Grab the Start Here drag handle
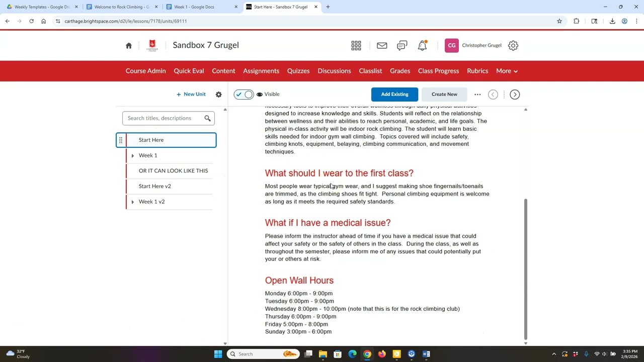This screenshot has width=644, height=362. [x=121, y=140]
